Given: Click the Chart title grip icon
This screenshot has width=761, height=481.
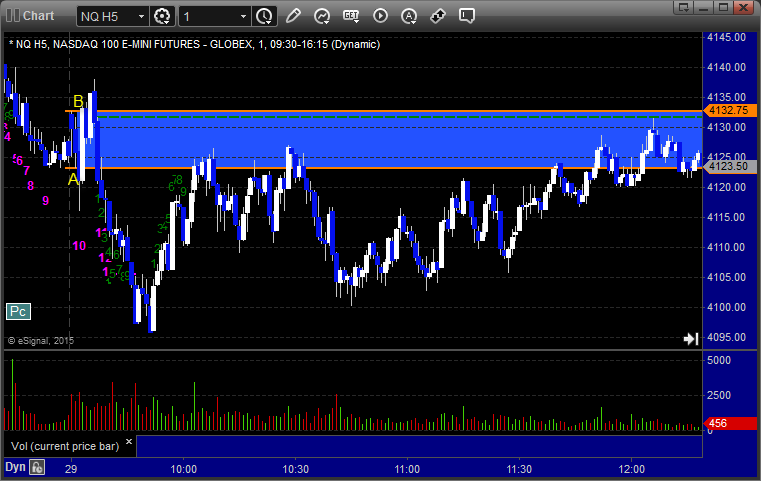Looking at the screenshot, I should point(13,16).
